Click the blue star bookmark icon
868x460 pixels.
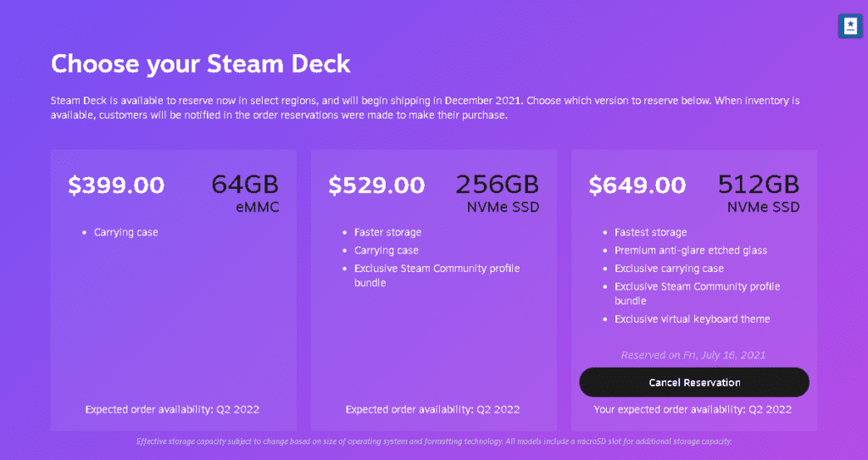click(849, 26)
